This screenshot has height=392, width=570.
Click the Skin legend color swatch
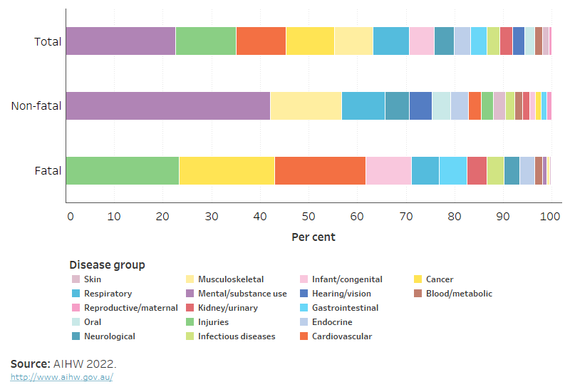pyautogui.click(x=75, y=279)
